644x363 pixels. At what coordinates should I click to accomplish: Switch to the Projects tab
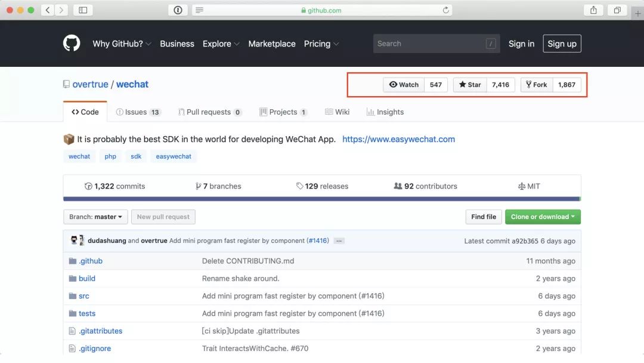tap(283, 112)
